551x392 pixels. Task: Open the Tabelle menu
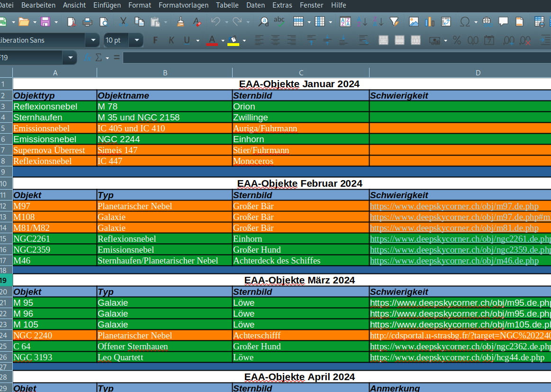point(227,5)
